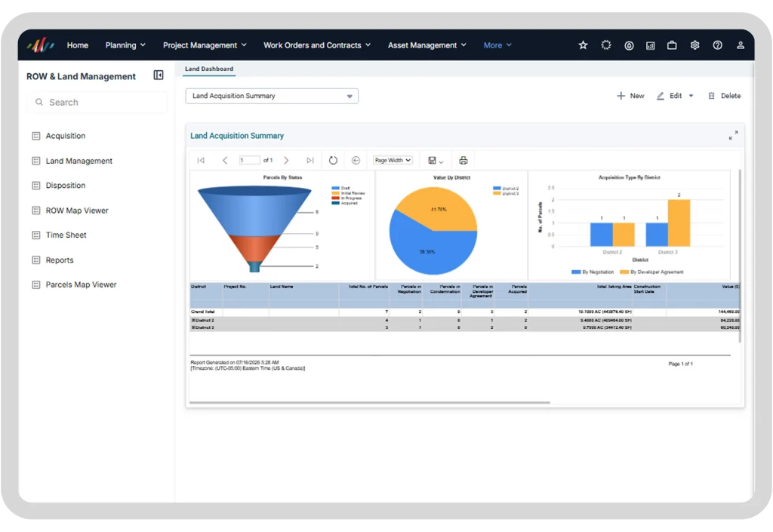Open the Page Width zoom dropdown
Viewport: 773px width, 532px height.
(x=393, y=161)
